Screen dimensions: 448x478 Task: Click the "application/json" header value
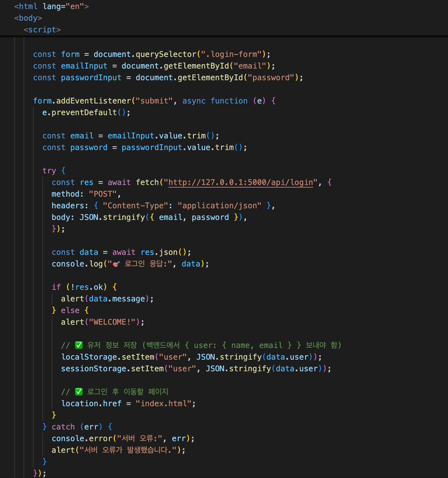click(219, 206)
